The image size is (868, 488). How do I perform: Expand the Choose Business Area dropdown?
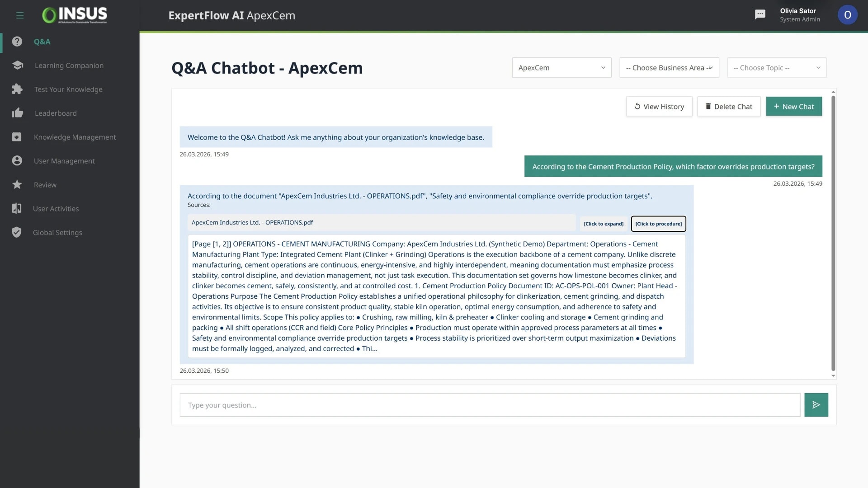(x=669, y=68)
